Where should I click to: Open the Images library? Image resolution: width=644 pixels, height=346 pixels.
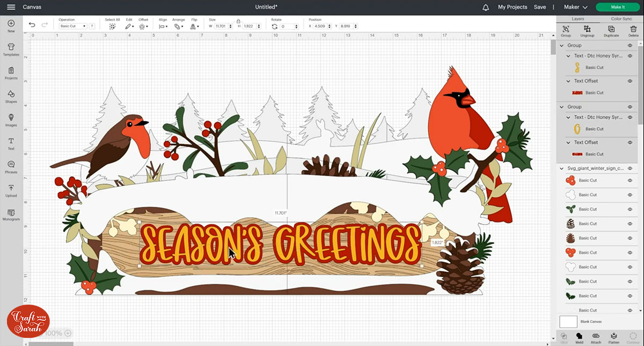pyautogui.click(x=11, y=120)
